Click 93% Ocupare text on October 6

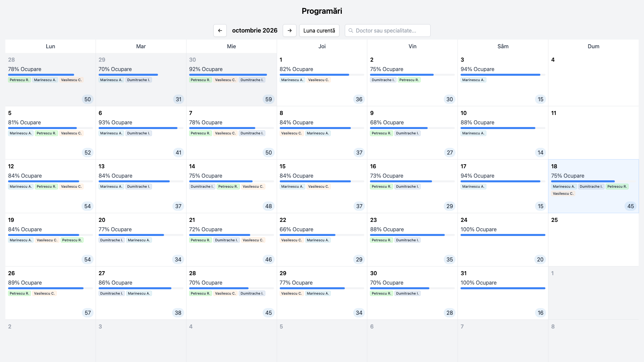[115, 122]
